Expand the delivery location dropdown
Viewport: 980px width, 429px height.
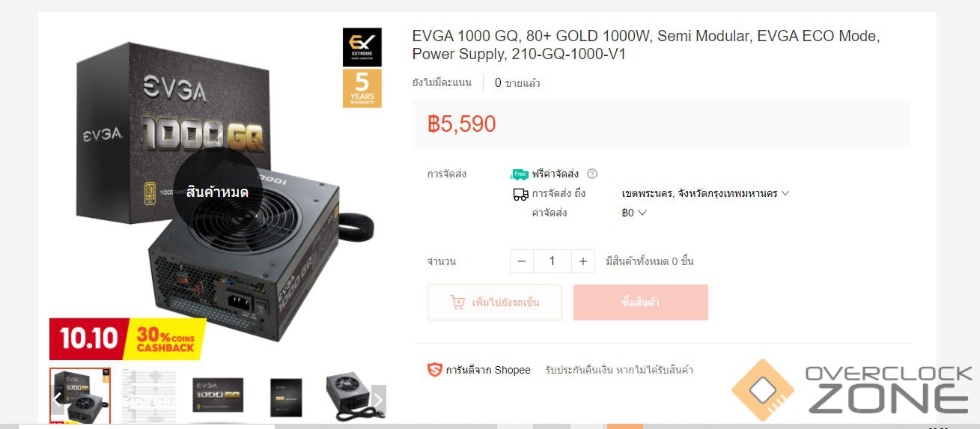click(705, 193)
